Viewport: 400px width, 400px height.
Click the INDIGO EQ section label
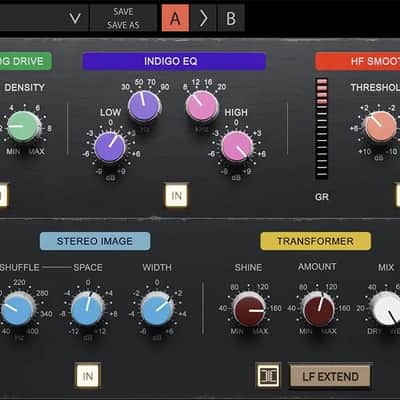click(x=174, y=61)
